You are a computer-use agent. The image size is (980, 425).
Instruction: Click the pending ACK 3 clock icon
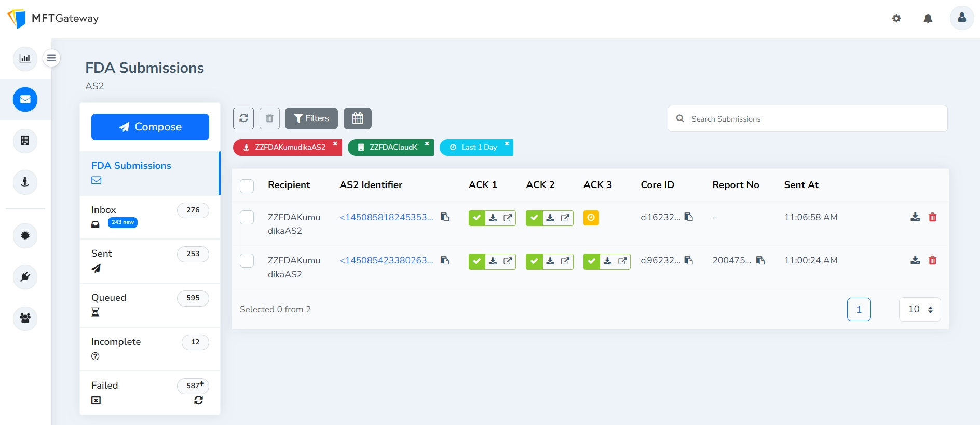point(591,218)
